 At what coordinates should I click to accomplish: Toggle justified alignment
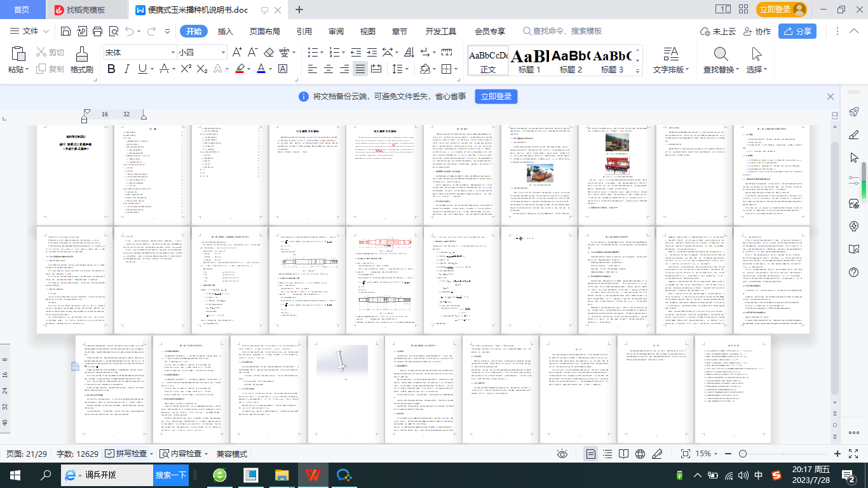pos(360,69)
